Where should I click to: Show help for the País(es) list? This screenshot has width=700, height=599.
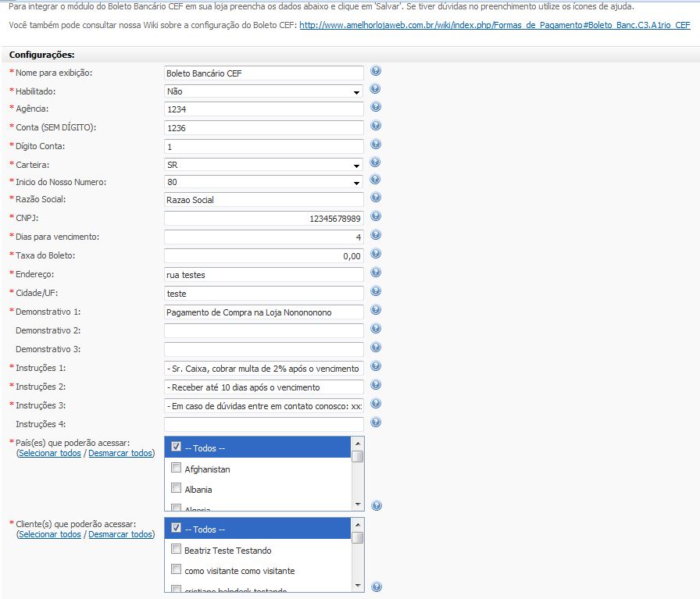pos(377,505)
